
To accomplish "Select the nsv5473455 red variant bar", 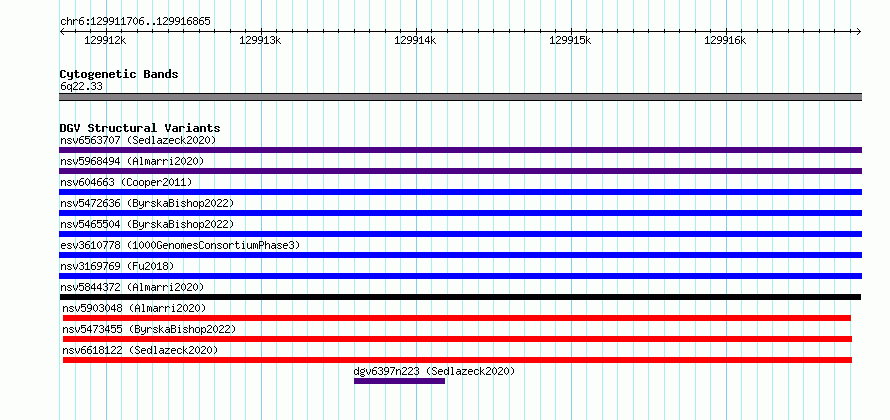I will [457, 339].
